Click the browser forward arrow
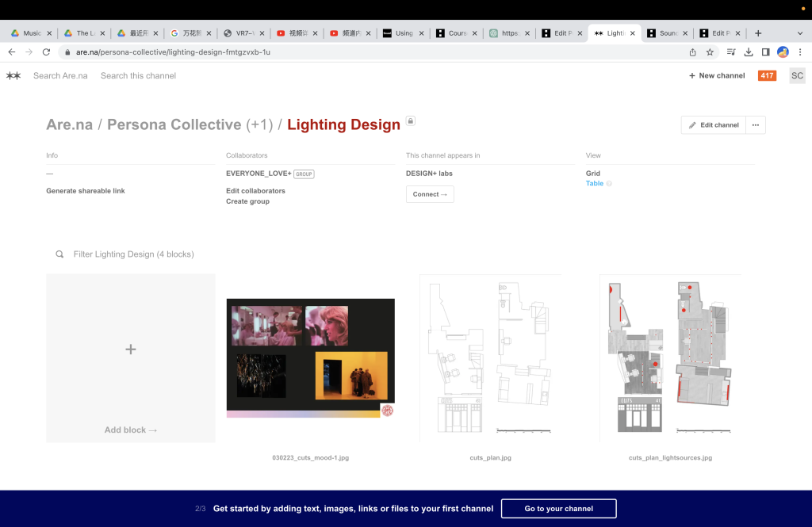 (x=29, y=52)
